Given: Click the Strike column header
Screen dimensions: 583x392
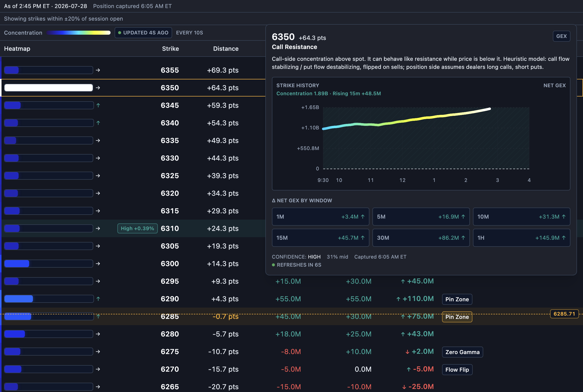Looking at the screenshot, I should tap(170, 49).
